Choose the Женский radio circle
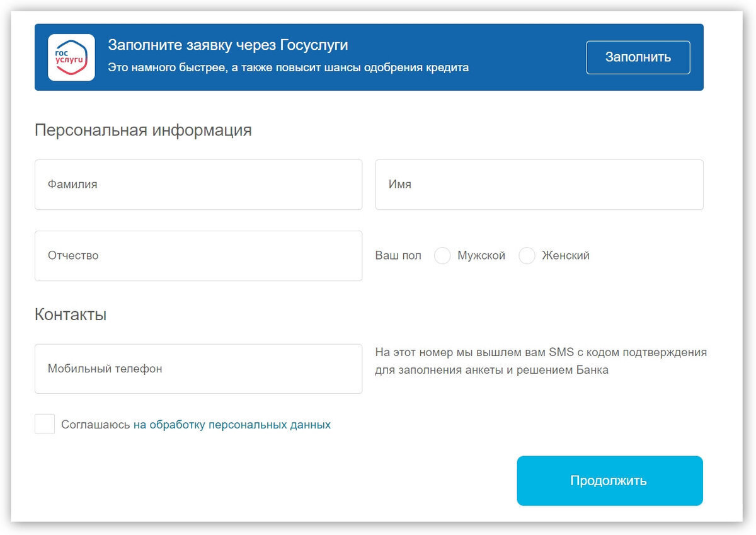This screenshot has height=535, width=756. [x=527, y=256]
